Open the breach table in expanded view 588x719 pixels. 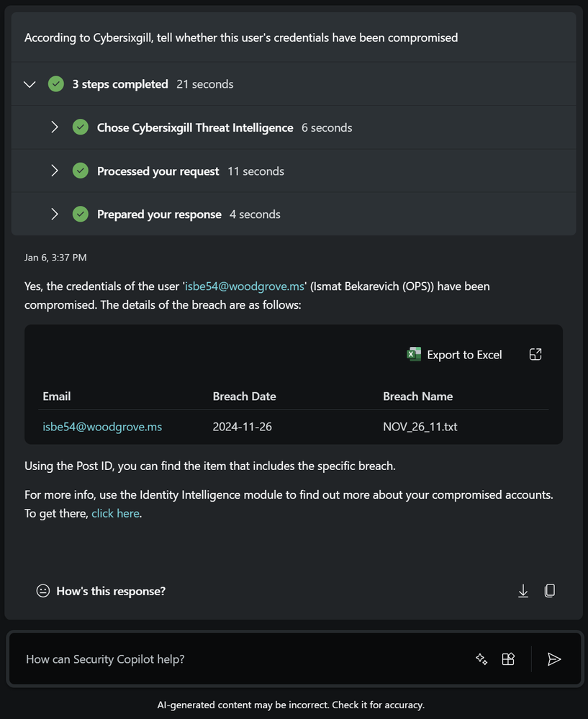pos(535,354)
